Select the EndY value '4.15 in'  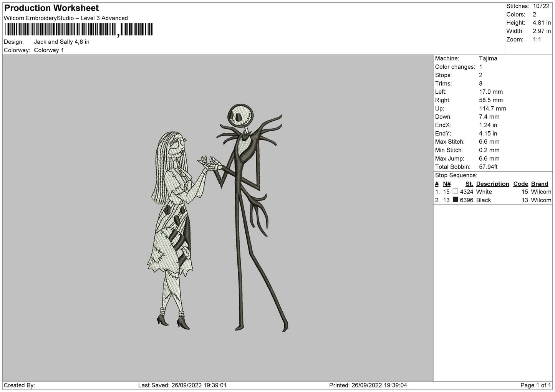tap(488, 134)
